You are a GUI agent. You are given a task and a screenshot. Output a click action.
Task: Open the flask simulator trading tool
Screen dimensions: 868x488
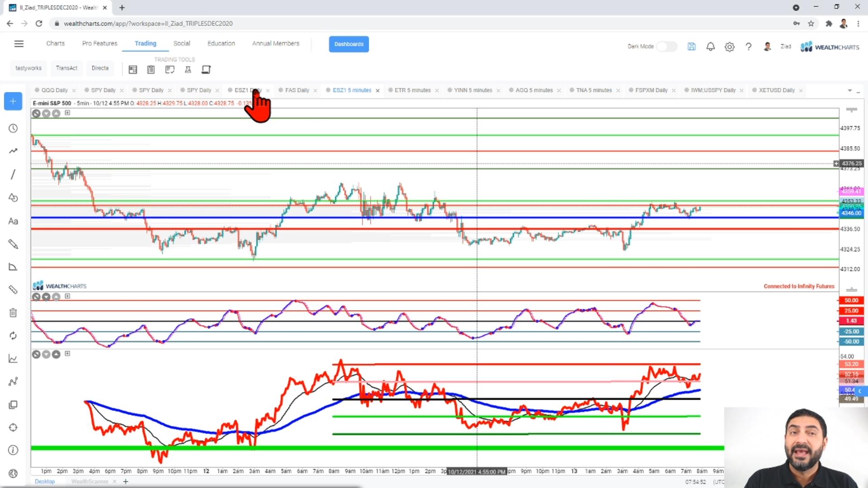click(188, 70)
